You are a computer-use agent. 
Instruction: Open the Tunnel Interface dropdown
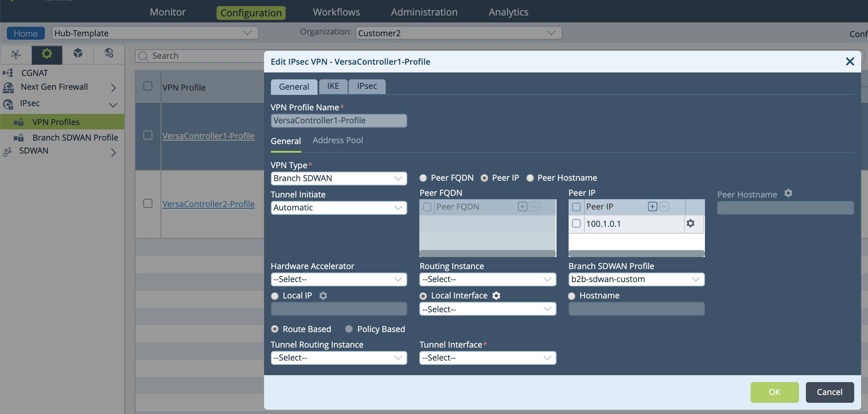tap(487, 358)
